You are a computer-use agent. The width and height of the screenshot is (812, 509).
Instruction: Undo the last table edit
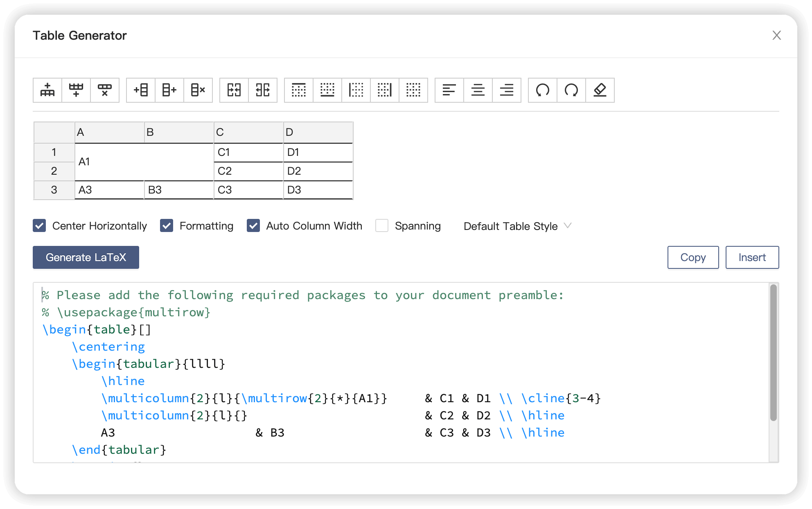(542, 90)
